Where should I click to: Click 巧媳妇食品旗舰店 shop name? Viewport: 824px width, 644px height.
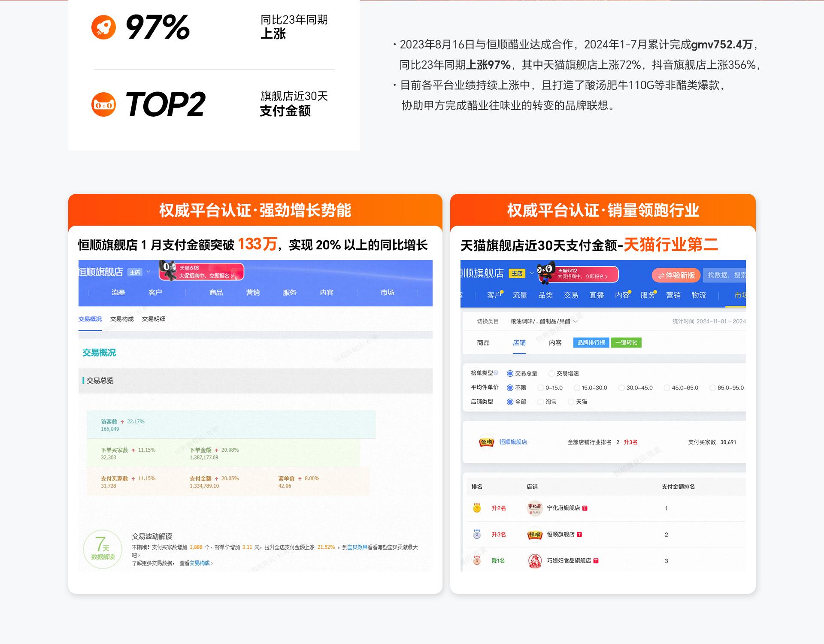[x=569, y=561]
